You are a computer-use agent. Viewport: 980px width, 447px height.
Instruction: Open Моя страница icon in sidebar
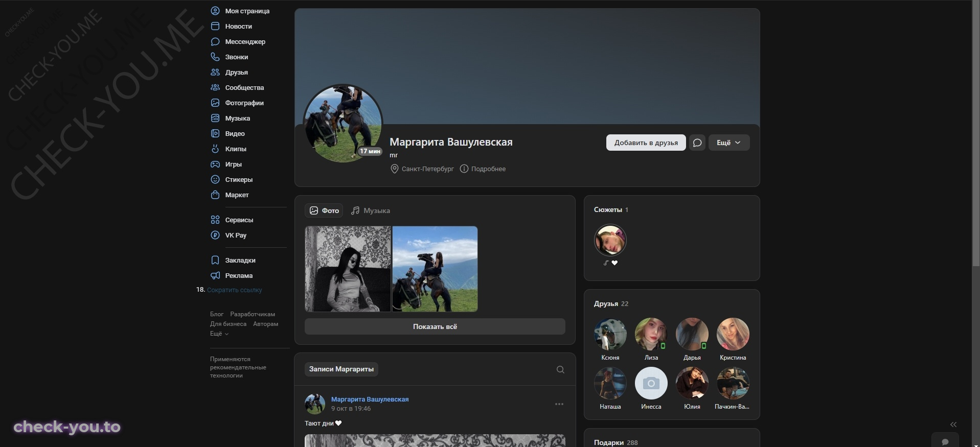pyautogui.click(x=215, y=11)
